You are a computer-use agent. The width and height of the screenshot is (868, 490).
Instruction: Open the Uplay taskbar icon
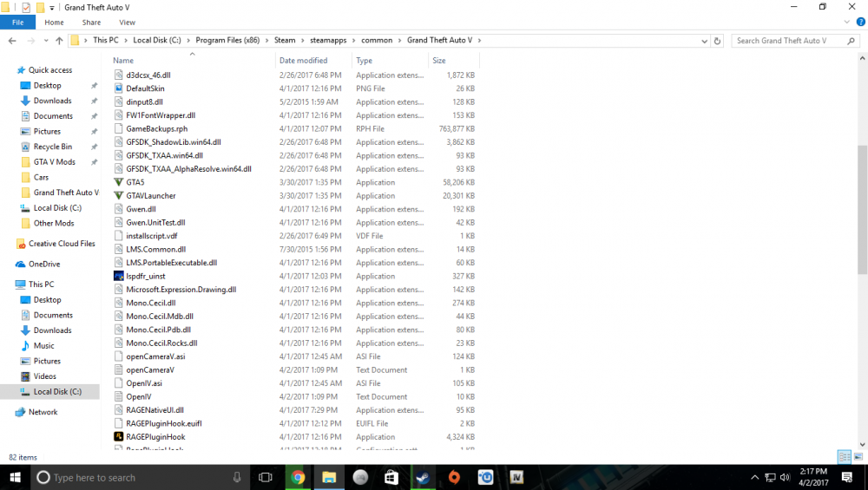click(x=485, y=477)
